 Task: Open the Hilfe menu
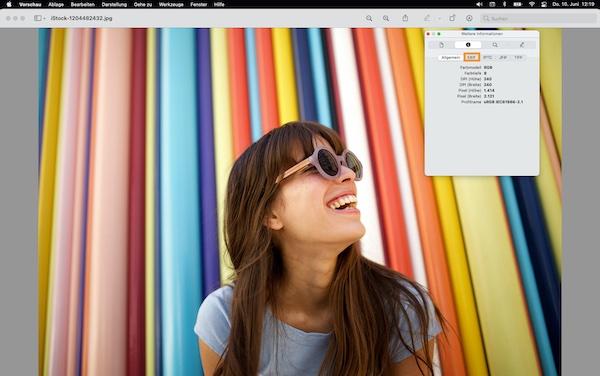pos(219,5)
